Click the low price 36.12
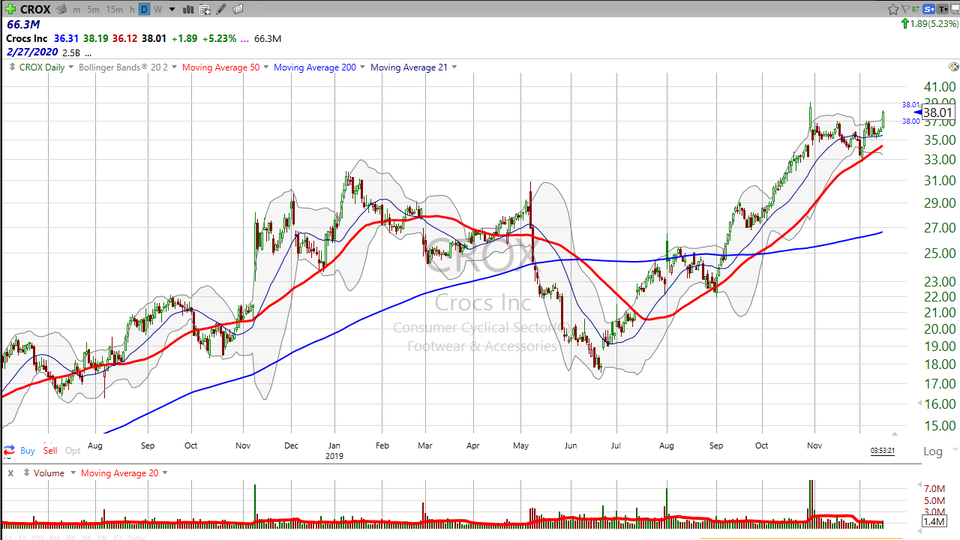This screenshot has height=540, width=960. point(125,38)
